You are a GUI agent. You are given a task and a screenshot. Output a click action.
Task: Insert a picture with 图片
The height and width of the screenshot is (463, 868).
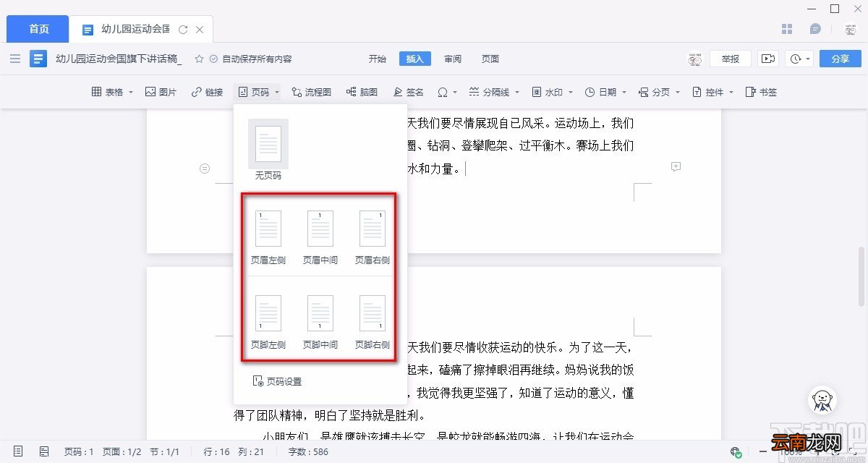tap(161, 92)
